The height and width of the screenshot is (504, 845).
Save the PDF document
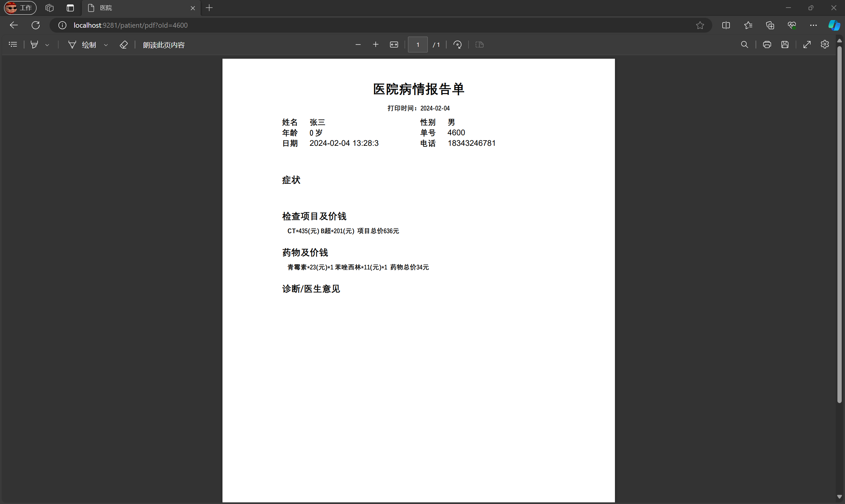[785, 45]
